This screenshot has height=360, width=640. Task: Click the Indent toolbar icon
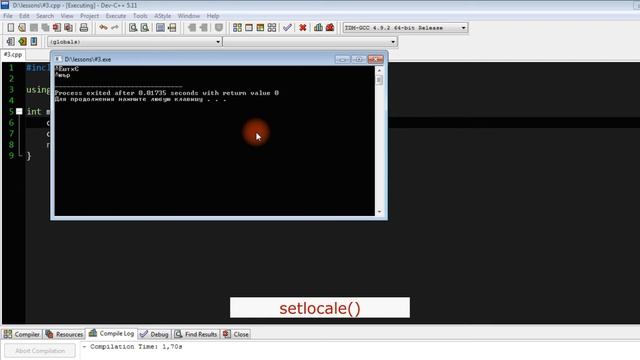(x=191, y=27)
